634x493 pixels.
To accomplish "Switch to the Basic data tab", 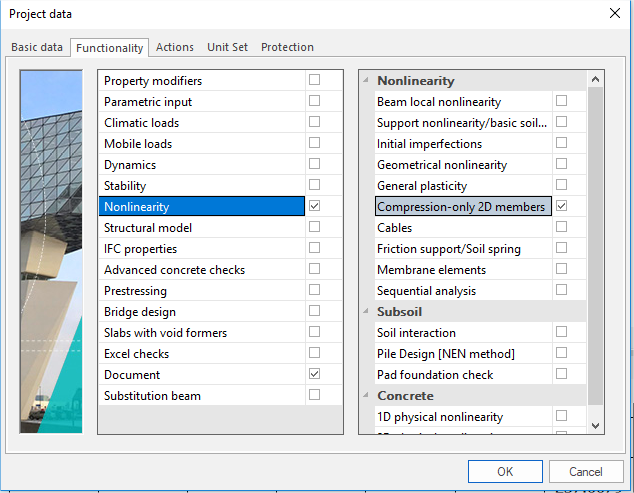I will point(37,47).
